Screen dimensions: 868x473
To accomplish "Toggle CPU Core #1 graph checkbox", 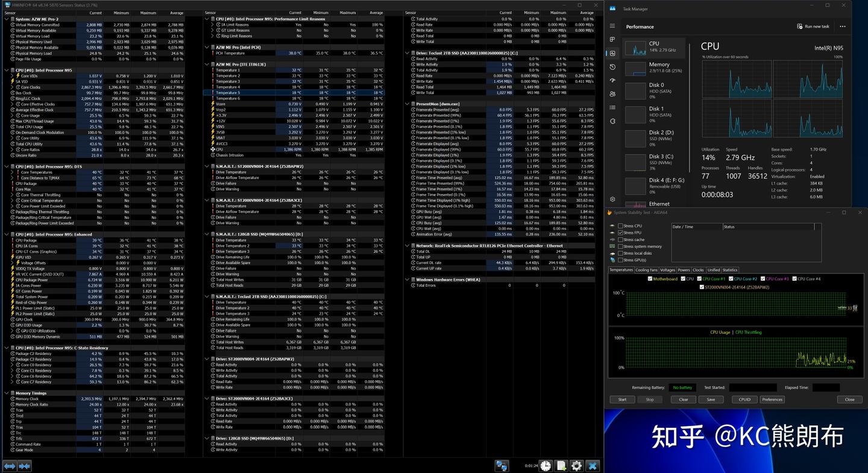I will [700, 279].
